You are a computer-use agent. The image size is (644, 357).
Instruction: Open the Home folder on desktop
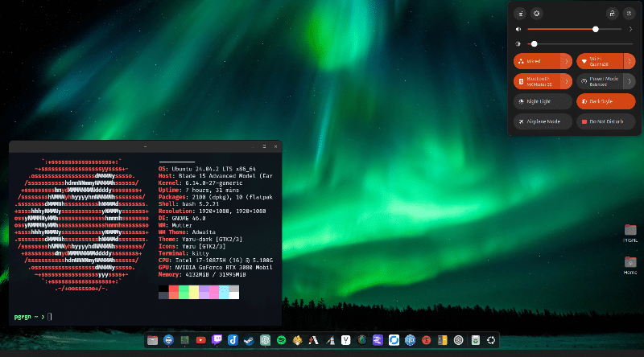(630, 265)
